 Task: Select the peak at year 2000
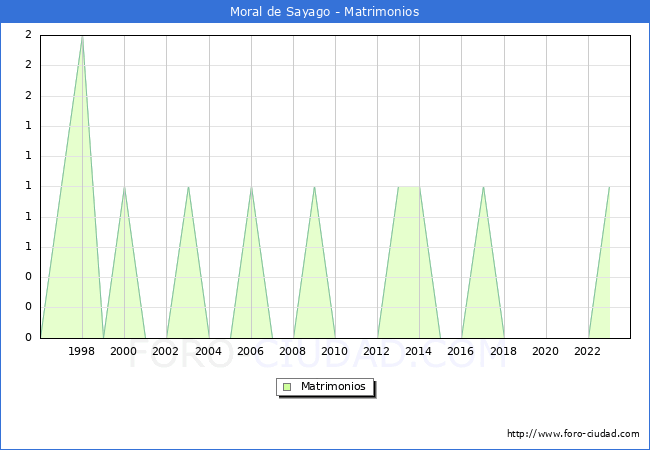tap(124, 187)
